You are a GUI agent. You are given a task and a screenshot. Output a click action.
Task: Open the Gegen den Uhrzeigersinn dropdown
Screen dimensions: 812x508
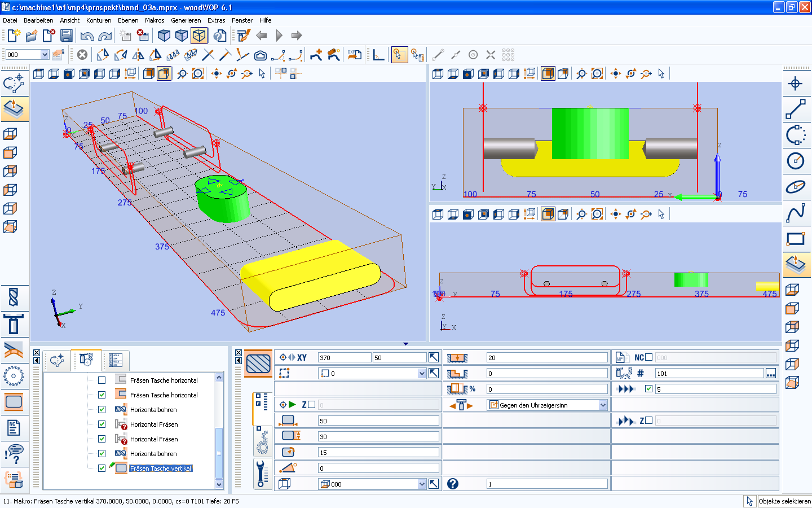coord(603,405)
